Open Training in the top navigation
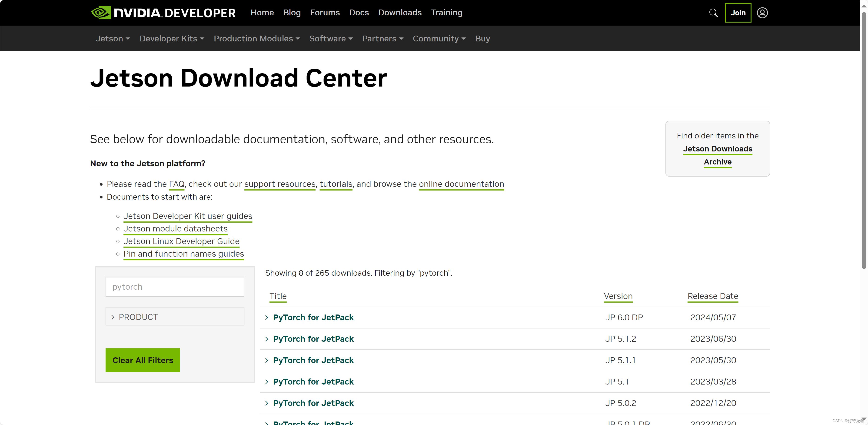Screen dimensions: 868x425 [x=446, y=13]
